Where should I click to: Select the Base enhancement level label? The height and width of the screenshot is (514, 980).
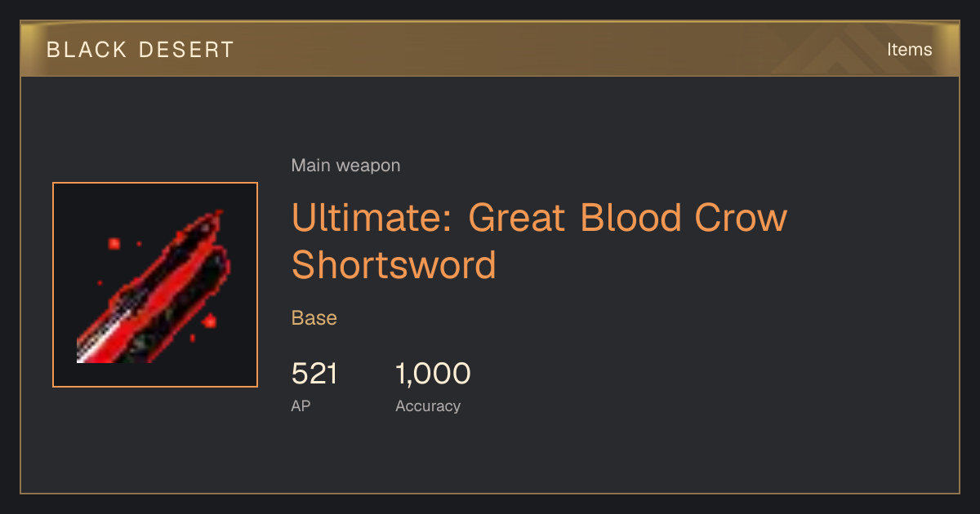(x=314, y=317)
